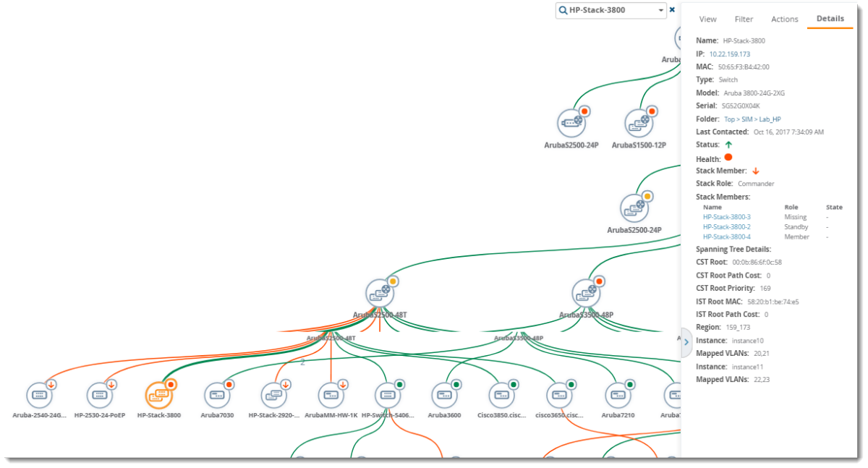
Task: Open IP address 10.22.159.173 link
Action: pos(729,54)
